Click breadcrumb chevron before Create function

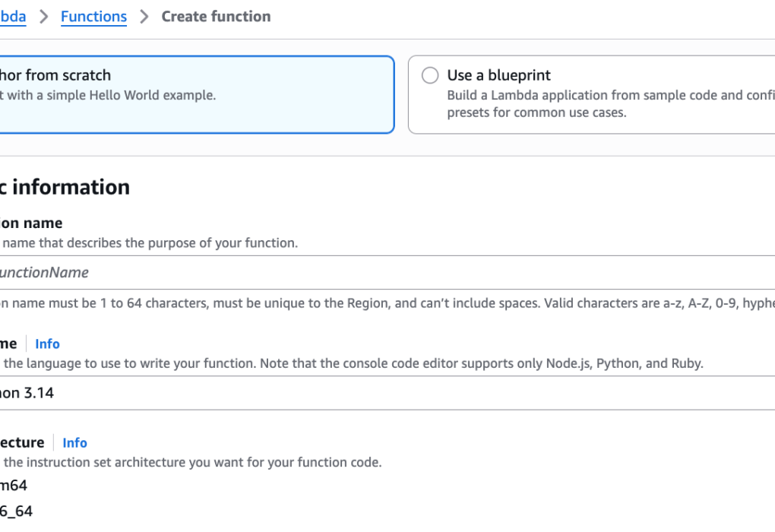pyautogui.click(x=144, y=17)
